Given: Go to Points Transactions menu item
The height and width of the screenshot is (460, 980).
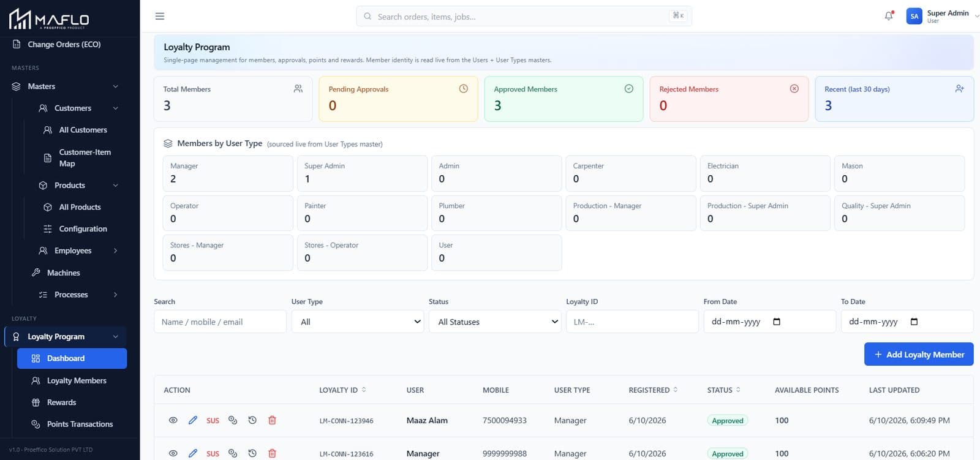Looking at the screenshot, I should 80,424.
